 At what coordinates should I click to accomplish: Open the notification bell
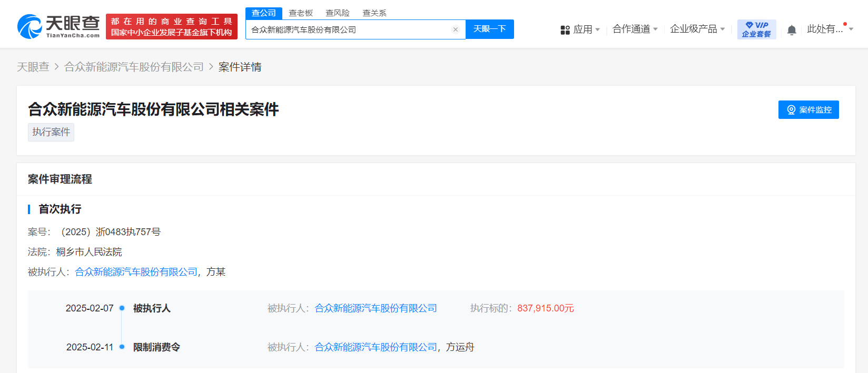[x=792, y=30]
